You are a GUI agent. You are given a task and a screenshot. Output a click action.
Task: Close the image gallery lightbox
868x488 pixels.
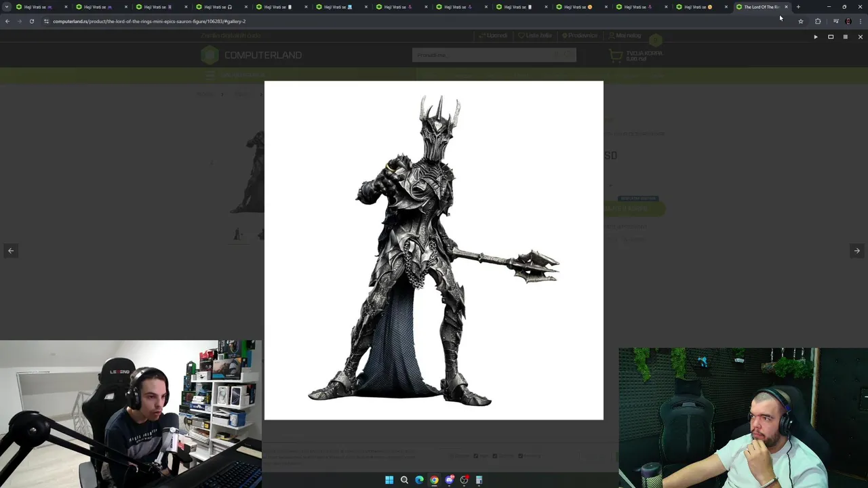click(861, 37)
